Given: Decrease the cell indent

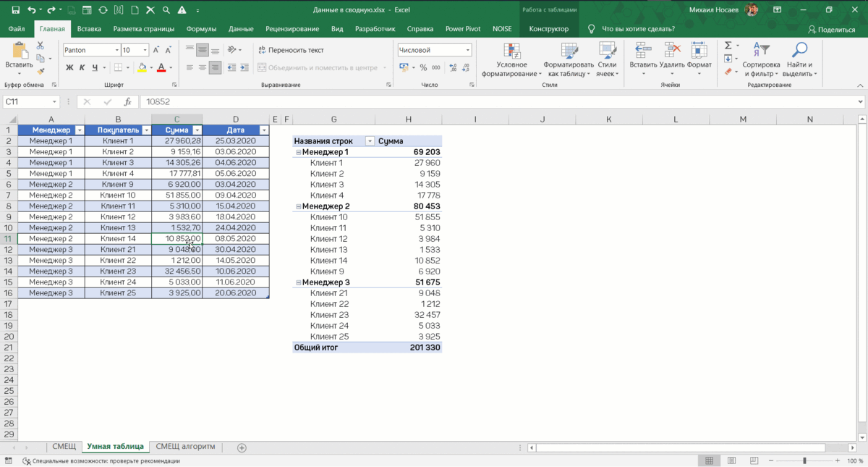Looking at the screenshot, I should click(232, 67).
